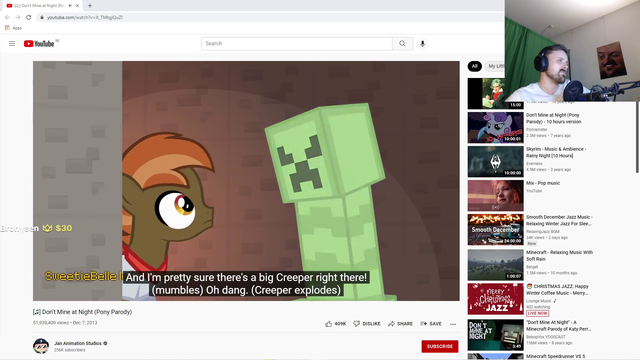The width and height of the screenshot is (640, 360).
Task: Select the All filter chip
Action: pyautogui.click(x=474, y=66)
